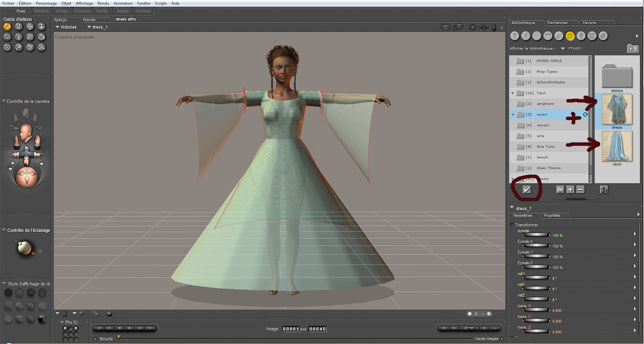Collapse the Style d'affichage panel
644x344 pixels.
coord(4,284)
